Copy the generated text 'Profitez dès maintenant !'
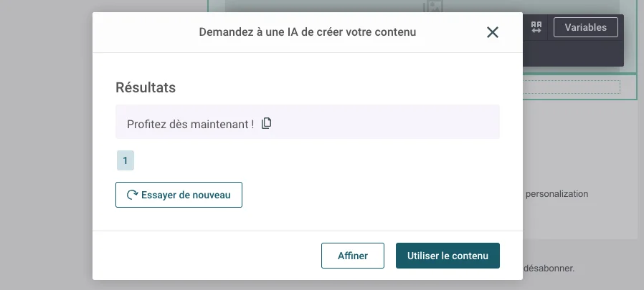The width and height of the screenshot is (644, 290). (267, 123)
